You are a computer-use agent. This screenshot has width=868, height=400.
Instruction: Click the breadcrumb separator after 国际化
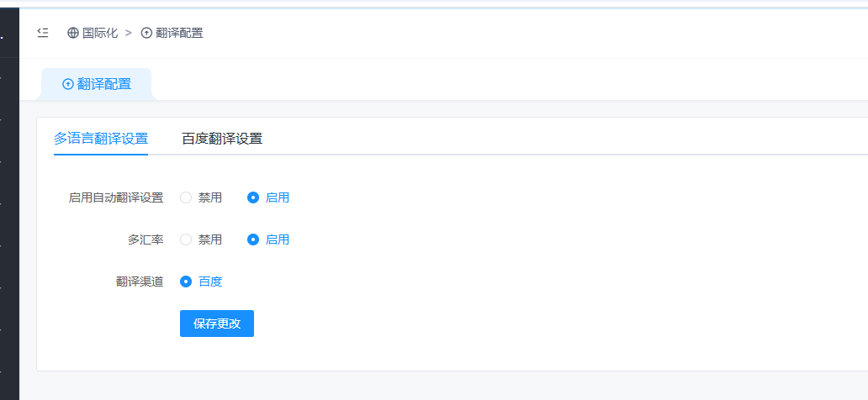129,33
